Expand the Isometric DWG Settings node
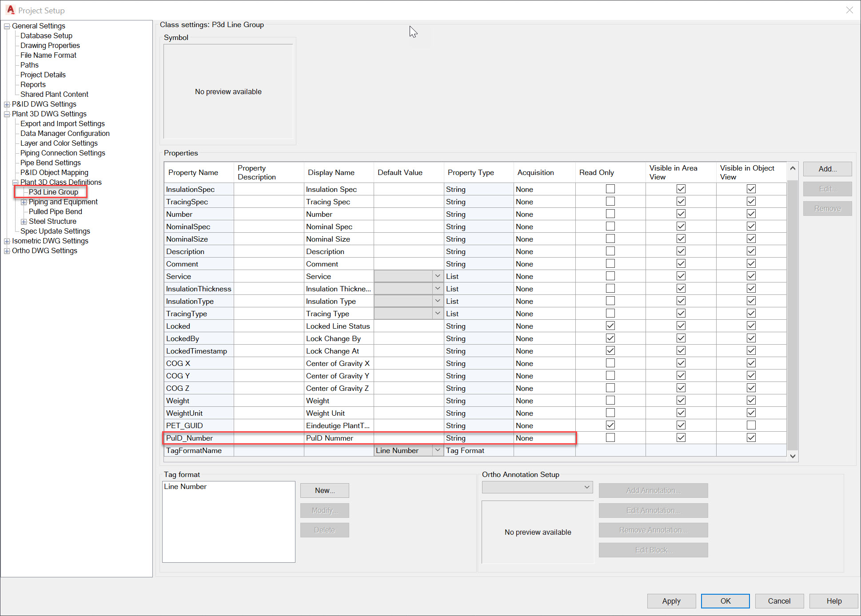This screenshot has height=616, width=861. click(7, 241)
